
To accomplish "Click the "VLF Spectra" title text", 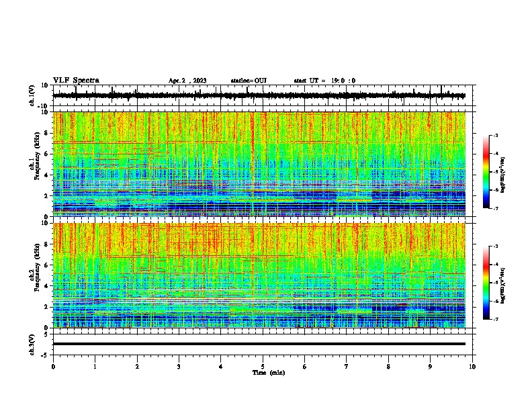I will (76, 81).
